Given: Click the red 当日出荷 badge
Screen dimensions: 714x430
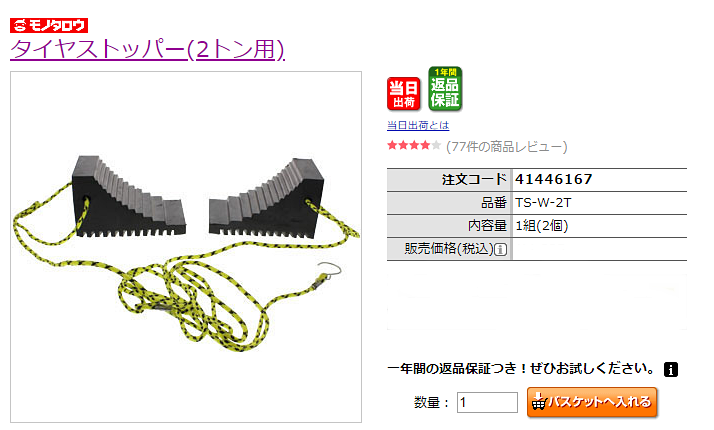Looking at the screenshot, I should (403, 93).
